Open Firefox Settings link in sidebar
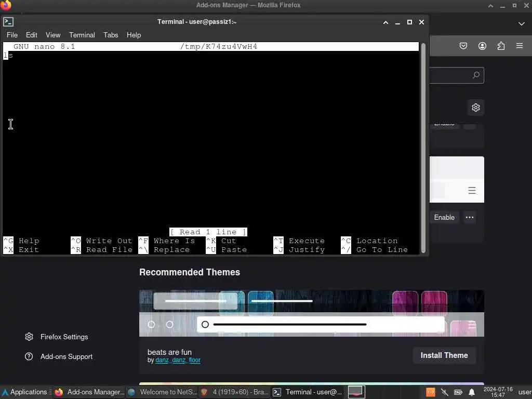This screenshot has width=532, height=399. [x=64, y=337]
